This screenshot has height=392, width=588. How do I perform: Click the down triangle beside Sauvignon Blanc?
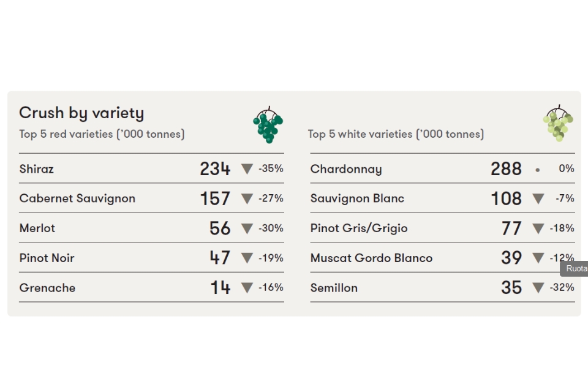pos(538,198)
